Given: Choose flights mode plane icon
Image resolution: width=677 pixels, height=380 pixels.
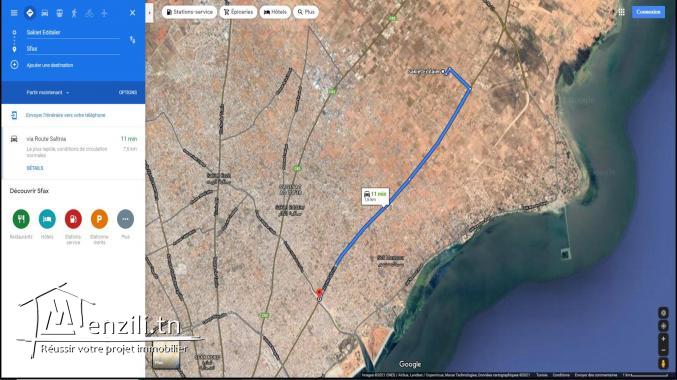Looking at the screenshot, I should [x=104, y=13].
